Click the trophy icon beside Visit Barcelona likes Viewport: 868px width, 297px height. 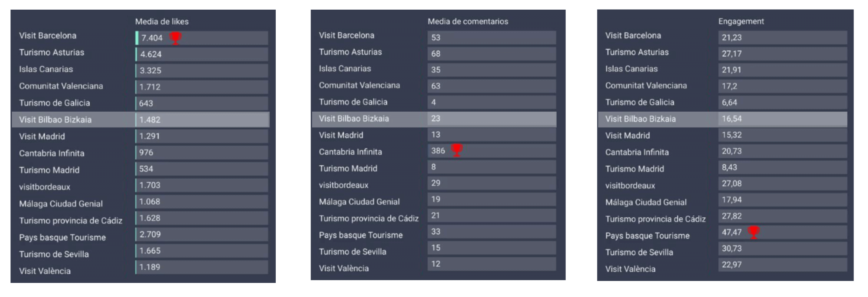click(x=175, y=38)
